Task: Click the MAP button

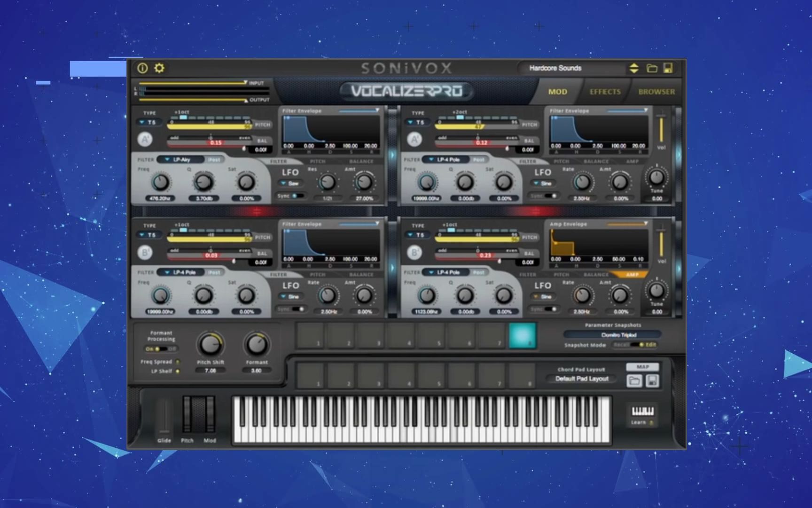Action: (x=643, y=366)
